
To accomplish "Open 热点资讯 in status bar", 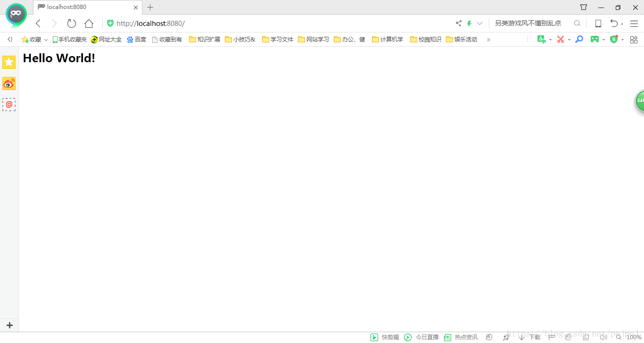I will 461,337.
